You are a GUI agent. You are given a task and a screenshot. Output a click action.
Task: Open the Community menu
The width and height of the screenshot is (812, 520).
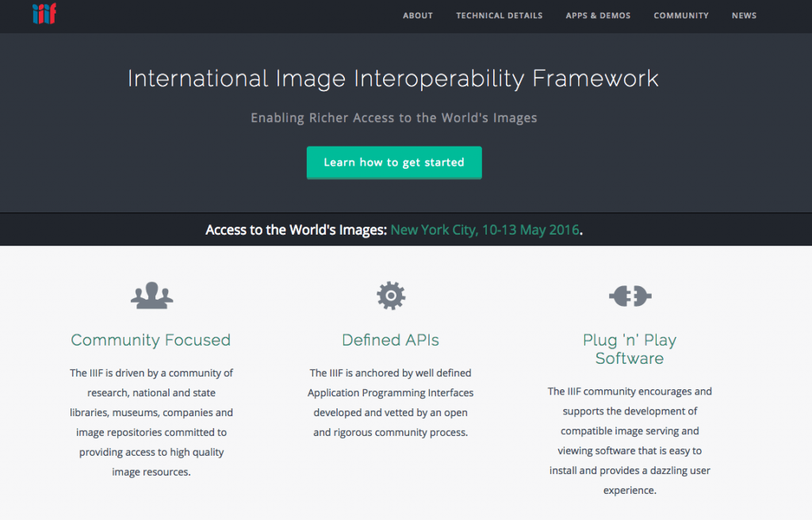pyautogui.click(x=681, y=16)
